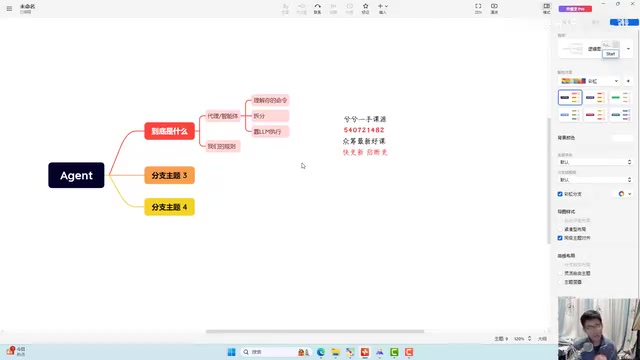This screenshot has width=640, height=360.
Task: Select the Agent central topic
Action: pos(76,175)
